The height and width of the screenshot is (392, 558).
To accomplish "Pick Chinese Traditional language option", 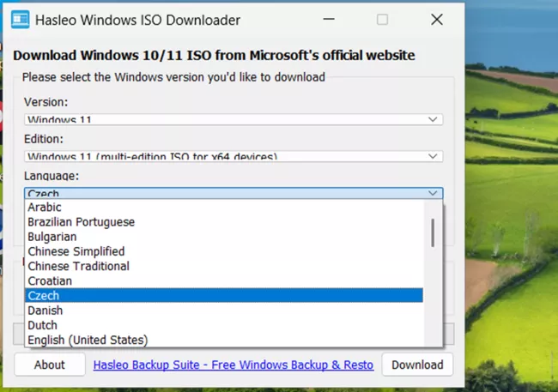I will (224, 267).
